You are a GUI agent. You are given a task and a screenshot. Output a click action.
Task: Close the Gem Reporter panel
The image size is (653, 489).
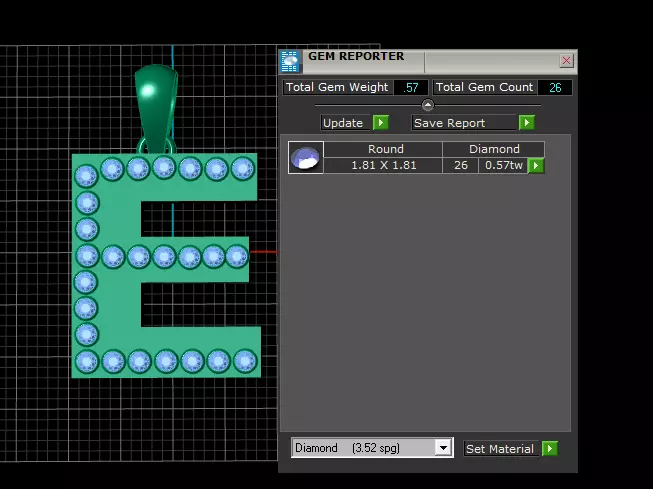566,61
